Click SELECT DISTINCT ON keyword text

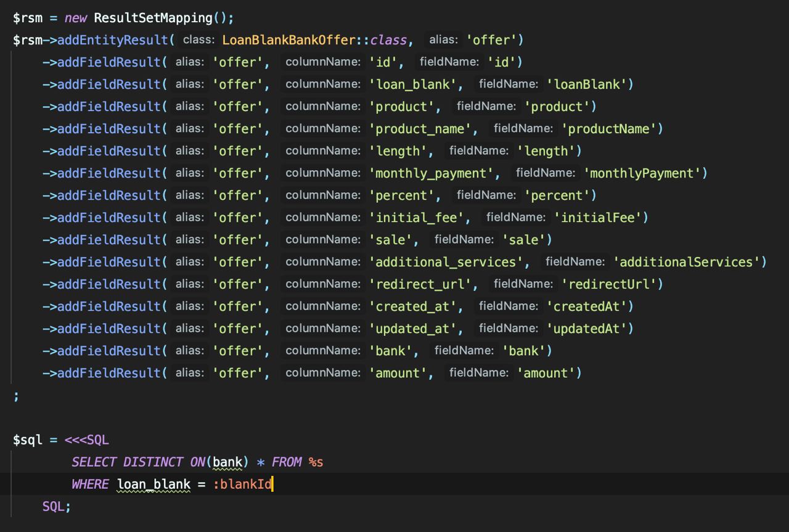(x=139, y=462)
